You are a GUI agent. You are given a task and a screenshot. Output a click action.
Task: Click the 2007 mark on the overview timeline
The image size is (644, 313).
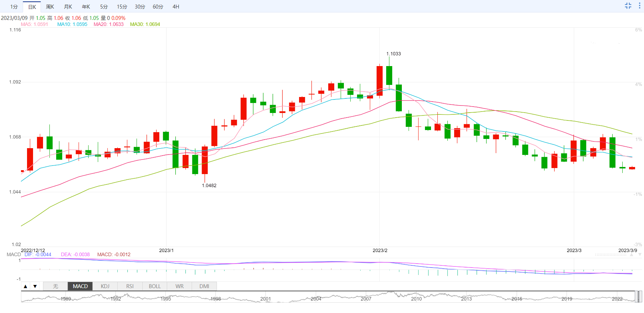[366, 299]
